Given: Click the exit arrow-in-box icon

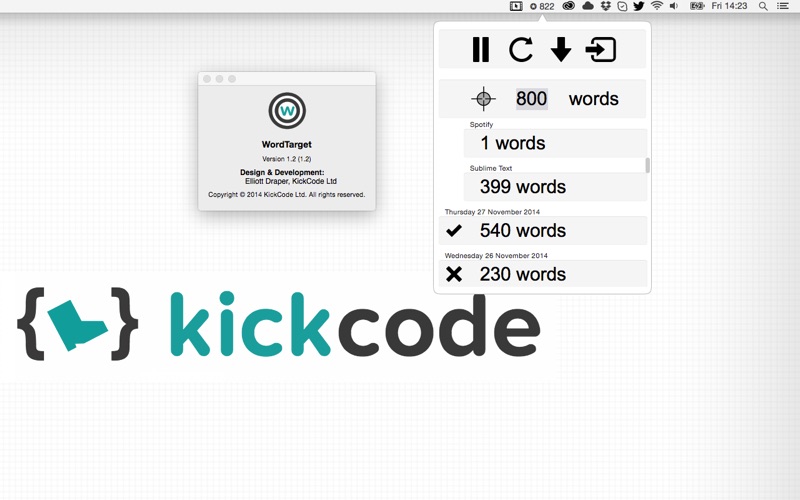Looking at the screenshot, I should tap(601, 49).
